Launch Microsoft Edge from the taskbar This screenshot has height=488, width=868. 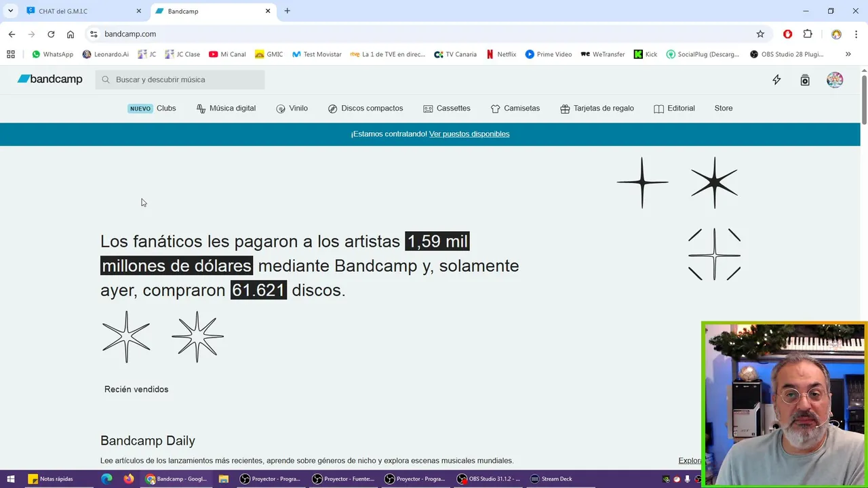coord(106,479)
